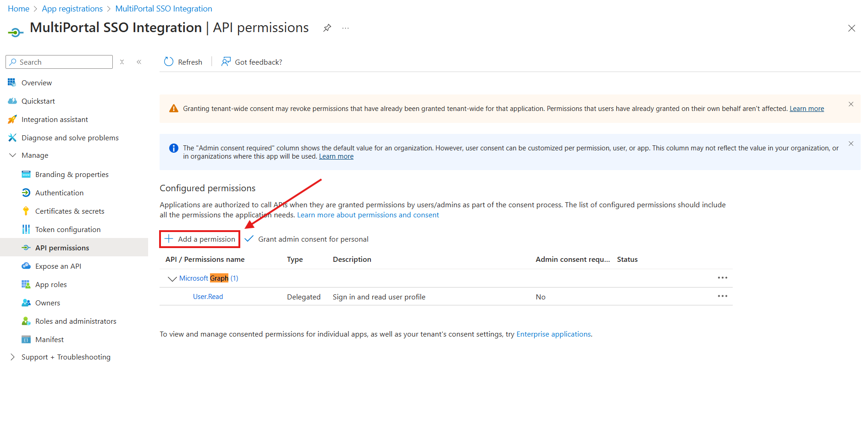Viewport: 868px width, 437px height.
Task: Click the Diagnose and solve problems wrench icon
Action: (12, 138)
